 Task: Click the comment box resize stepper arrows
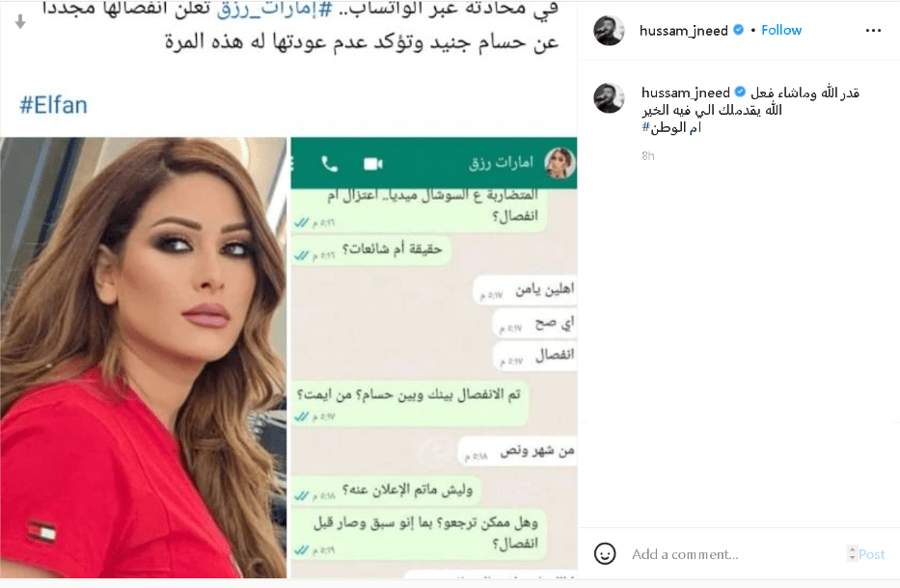[853, 553]
